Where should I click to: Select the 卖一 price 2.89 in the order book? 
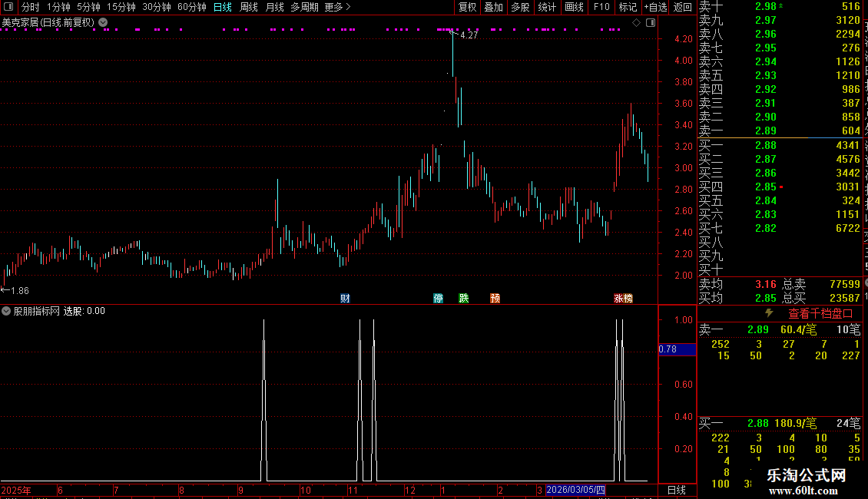tap(766, 131)
